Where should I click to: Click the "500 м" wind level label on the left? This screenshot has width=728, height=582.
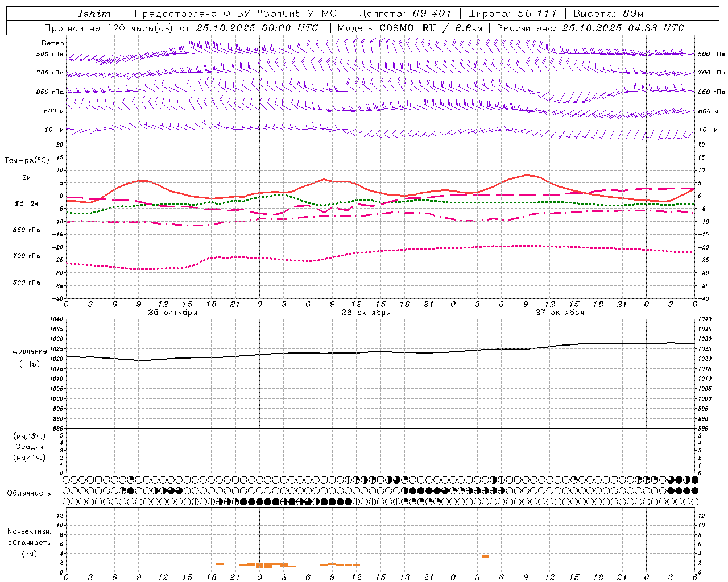(54, 111)
